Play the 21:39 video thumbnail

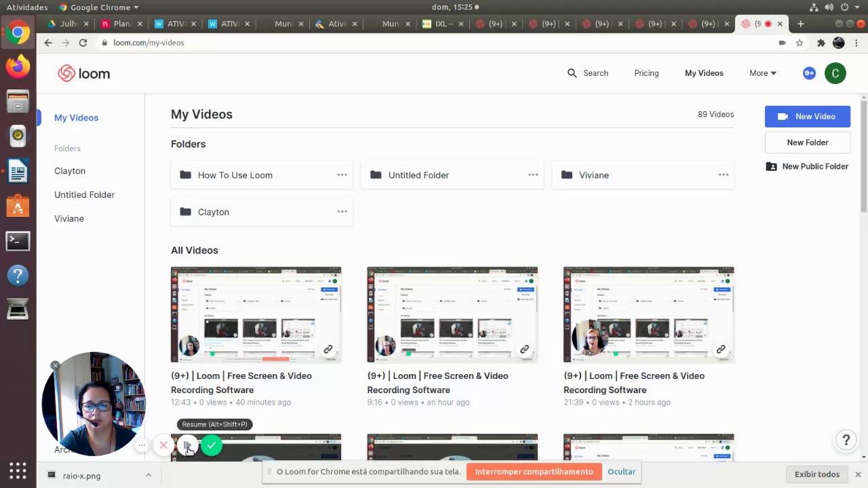[x=648, y=315]
